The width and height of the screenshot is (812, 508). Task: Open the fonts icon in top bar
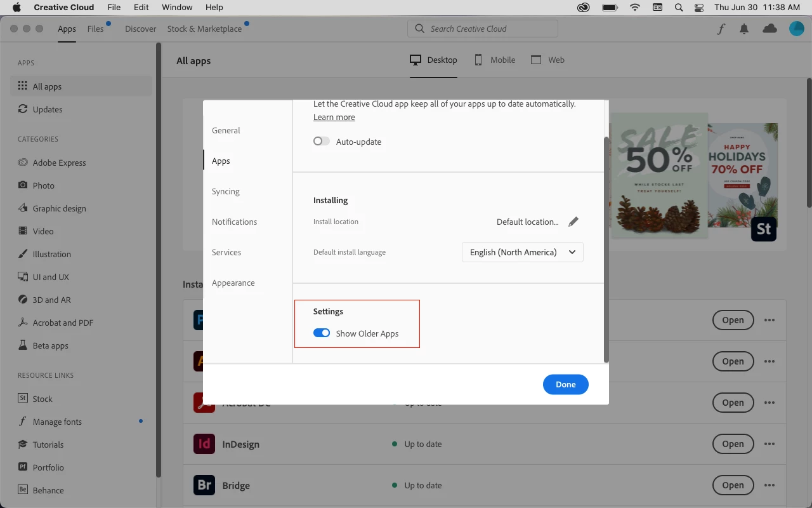click(721, 29)
